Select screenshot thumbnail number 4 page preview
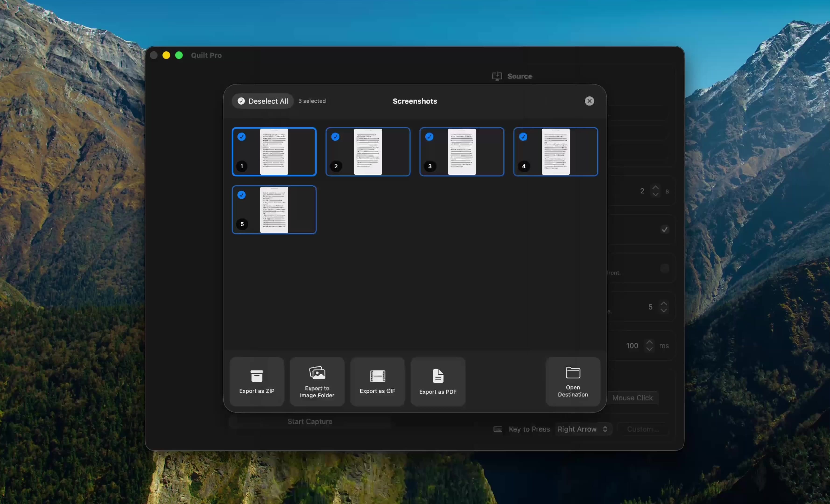Viewport: 830px width, 504px height. [x=556, y=151]
